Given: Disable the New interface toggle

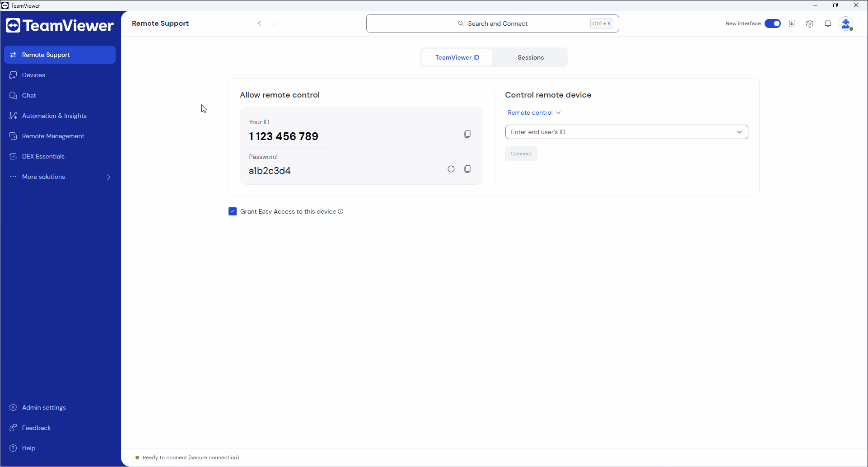Looking at the screenshot, I should pyautogui.click(x=773, y=23).
